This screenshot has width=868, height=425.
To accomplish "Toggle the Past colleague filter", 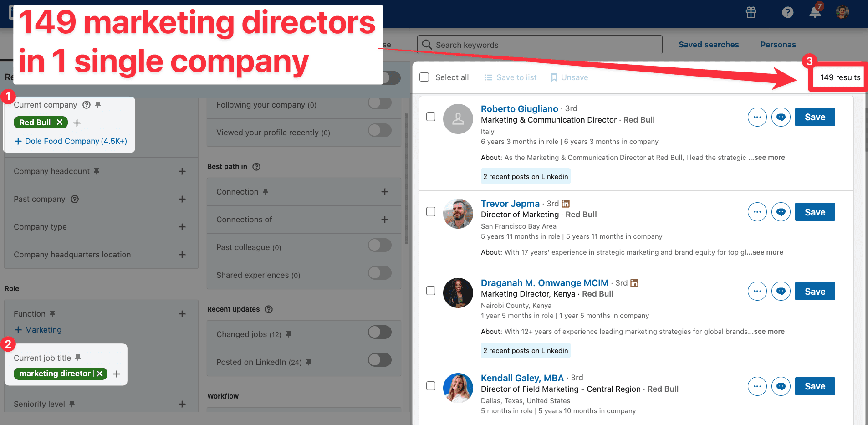I will click(x=380, y=246).
